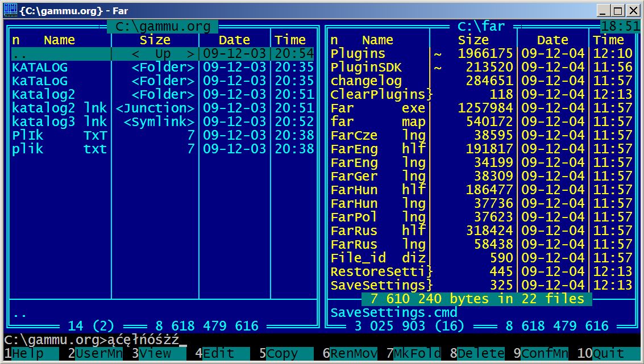
Task: Click the command line input at C:\gammu.org>
Action: pos(322,340)
